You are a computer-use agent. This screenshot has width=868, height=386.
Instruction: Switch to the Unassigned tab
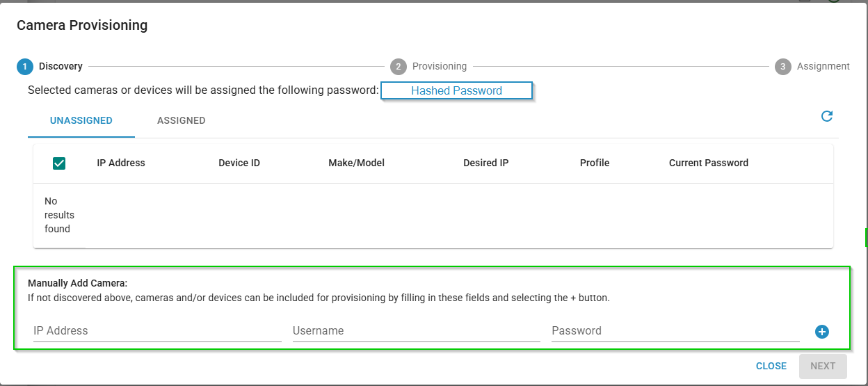tap(81, 120)
